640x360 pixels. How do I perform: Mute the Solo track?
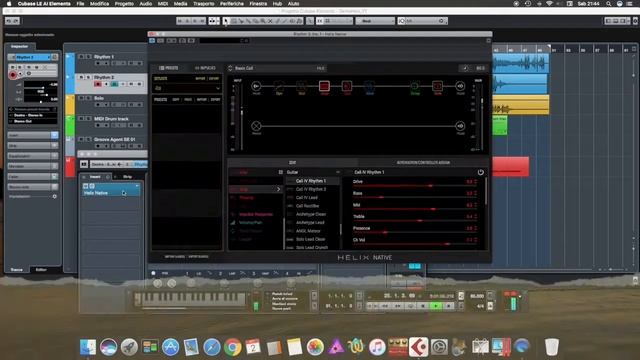click(x=81, y=98)
